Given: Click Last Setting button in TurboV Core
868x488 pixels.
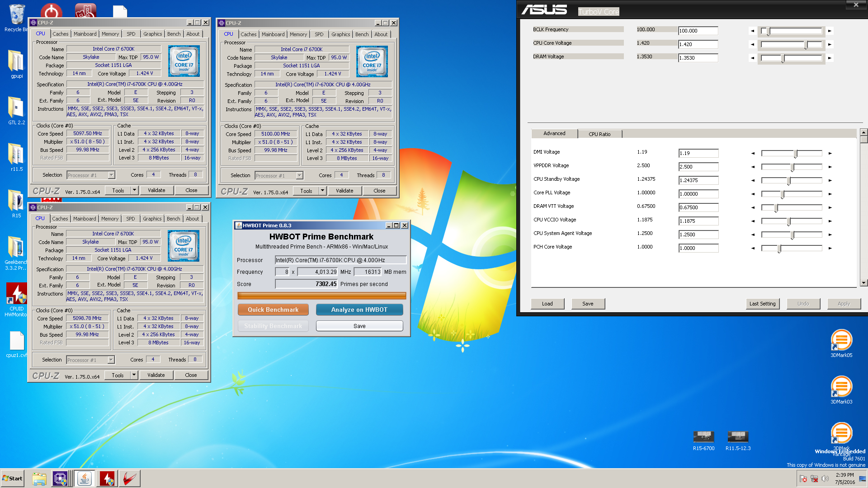Looking at the screenshot, I should point(763,304).
